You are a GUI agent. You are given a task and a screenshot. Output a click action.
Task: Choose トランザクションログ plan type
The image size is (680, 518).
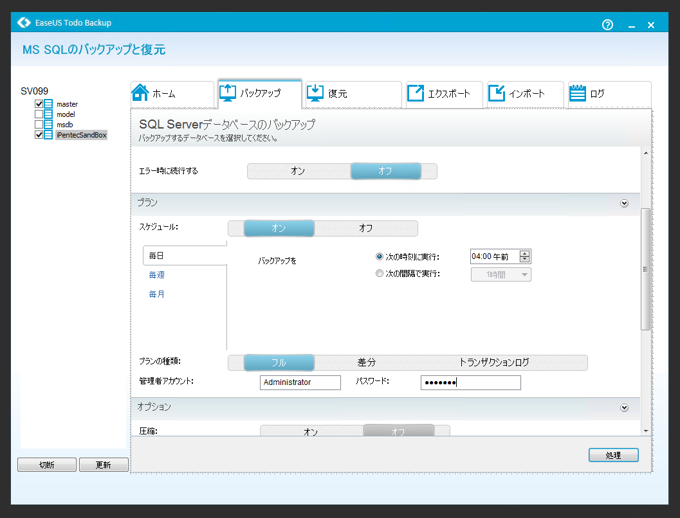click(494, 362)
